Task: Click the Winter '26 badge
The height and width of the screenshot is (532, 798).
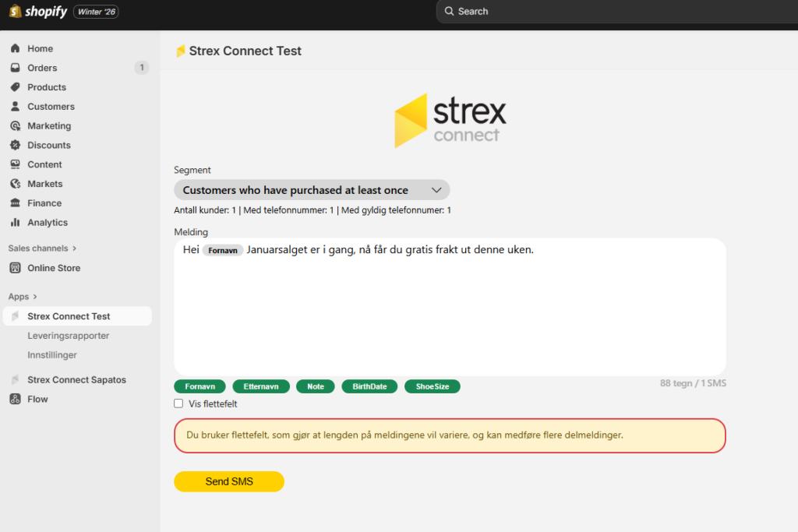Action: tap(95, 12)
